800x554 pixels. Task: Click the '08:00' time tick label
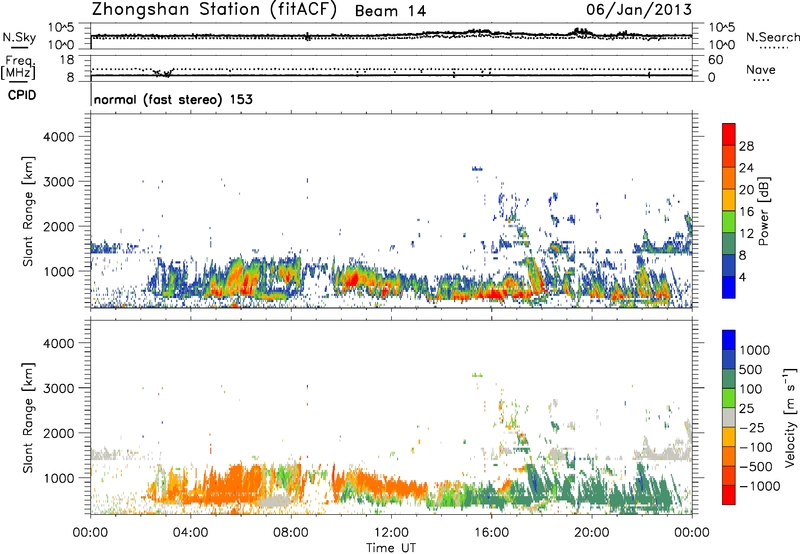(291, 533)
